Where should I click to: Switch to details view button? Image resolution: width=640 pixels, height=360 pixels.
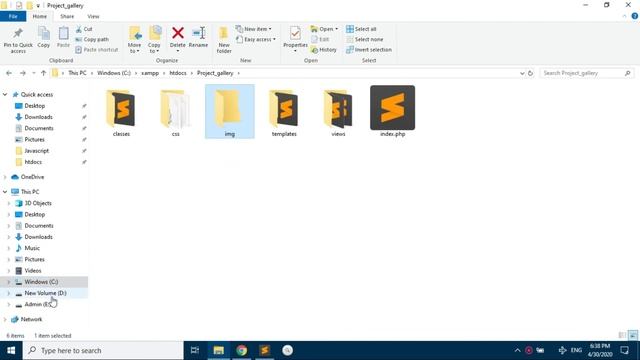pyautogui.click(x=622, y=335)
